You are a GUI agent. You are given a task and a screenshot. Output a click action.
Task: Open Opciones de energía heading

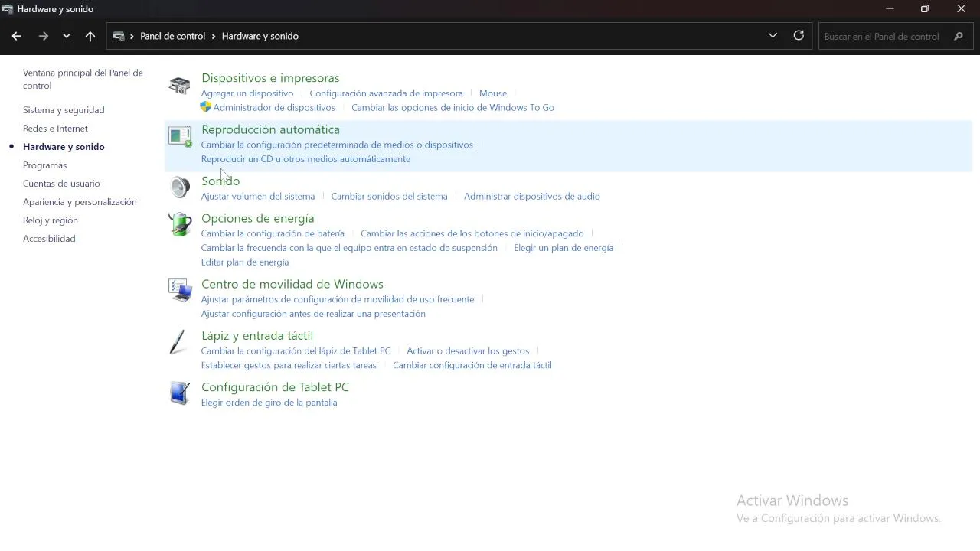[257, 218]
